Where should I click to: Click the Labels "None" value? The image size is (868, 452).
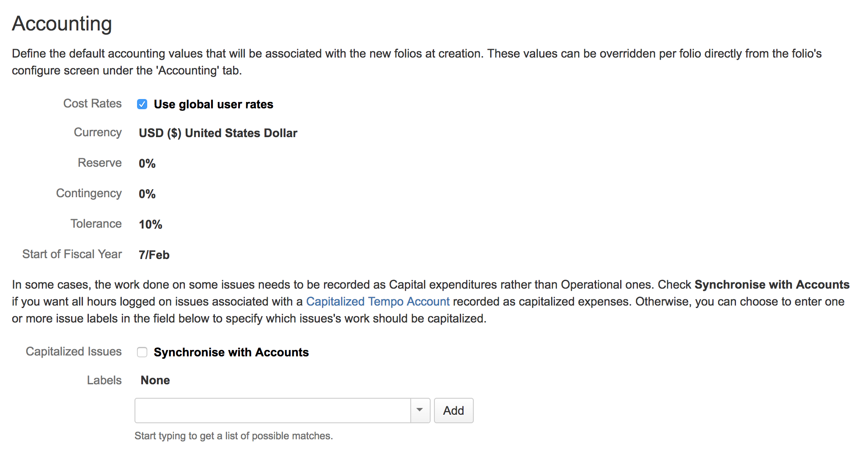pyautogui.click(x=155, y=380)
